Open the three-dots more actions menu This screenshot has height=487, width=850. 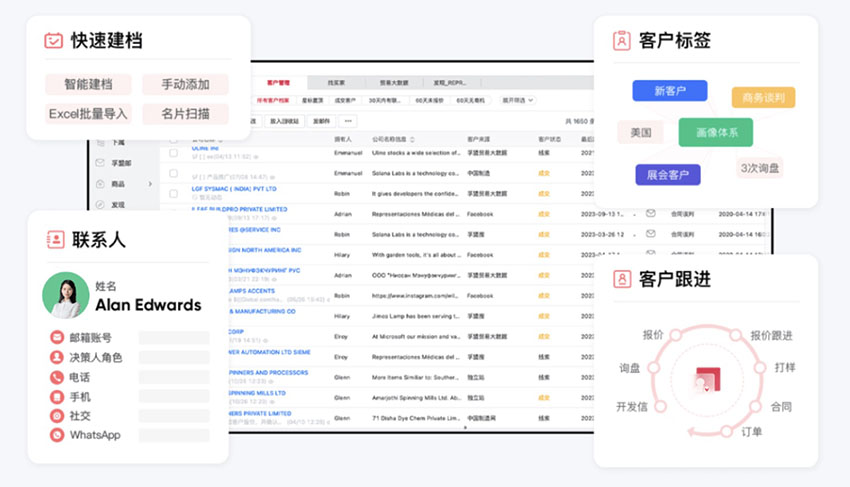[x=347, y=120]
